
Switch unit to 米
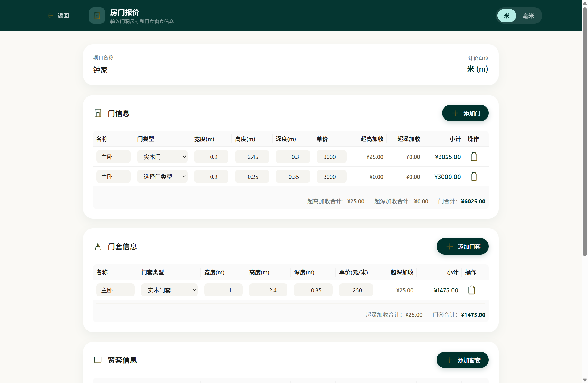click(507, 16)
